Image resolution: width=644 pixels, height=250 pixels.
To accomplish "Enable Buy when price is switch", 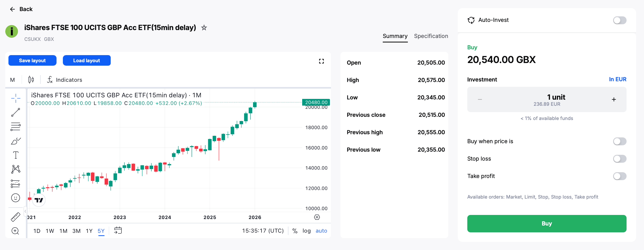I will pyautogui.click(x=619, y=141).
